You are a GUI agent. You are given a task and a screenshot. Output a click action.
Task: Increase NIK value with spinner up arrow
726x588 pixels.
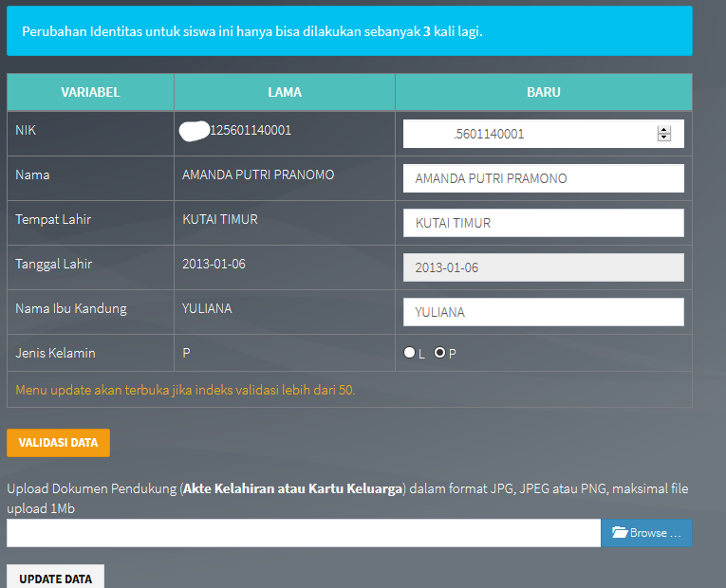pos(664,130)
